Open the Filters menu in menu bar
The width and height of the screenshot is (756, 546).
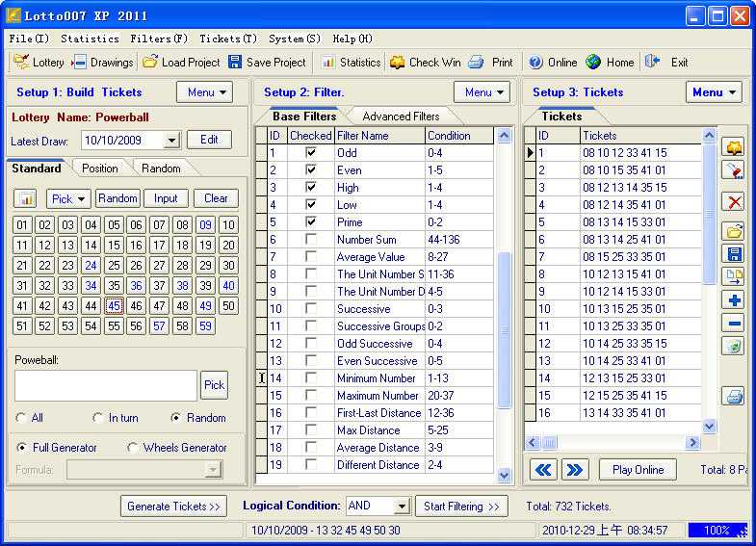(159, 39)
